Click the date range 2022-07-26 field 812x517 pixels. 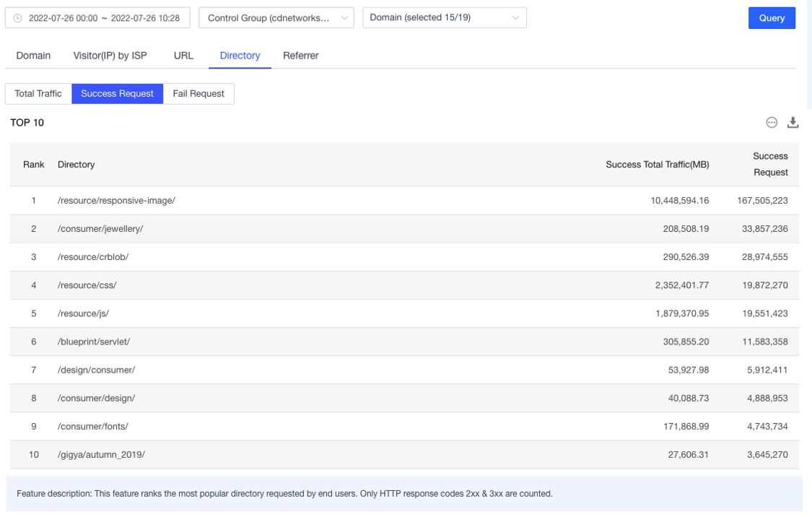pos(101,17)
